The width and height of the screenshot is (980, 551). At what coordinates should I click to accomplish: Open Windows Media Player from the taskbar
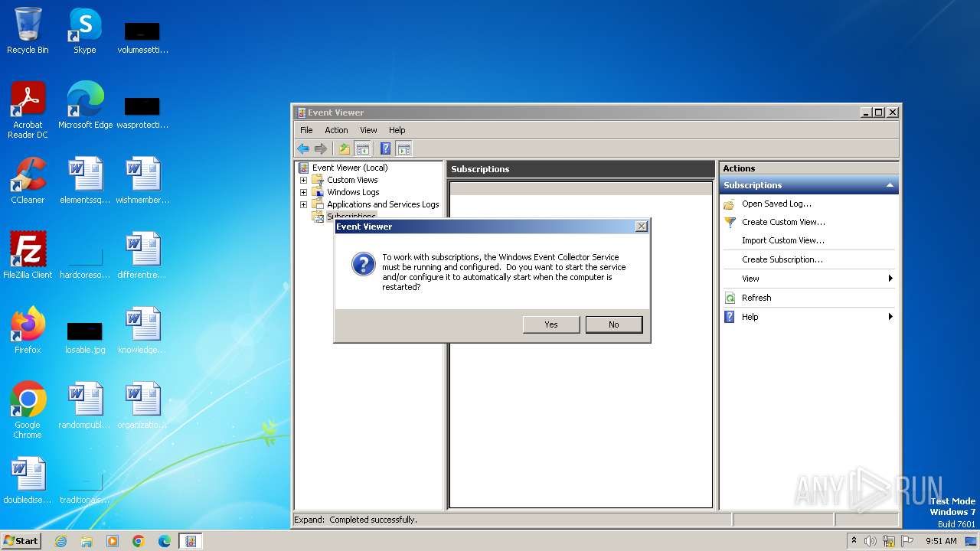113,541
